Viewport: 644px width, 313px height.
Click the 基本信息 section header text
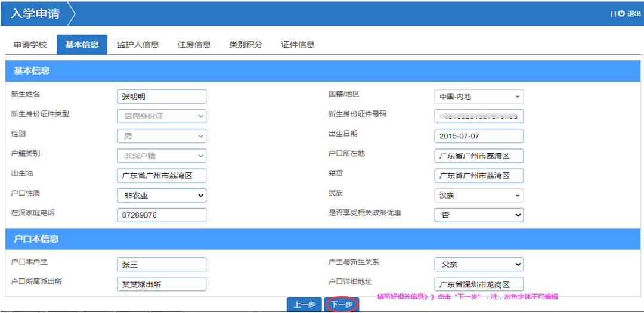tap(32, 70)
